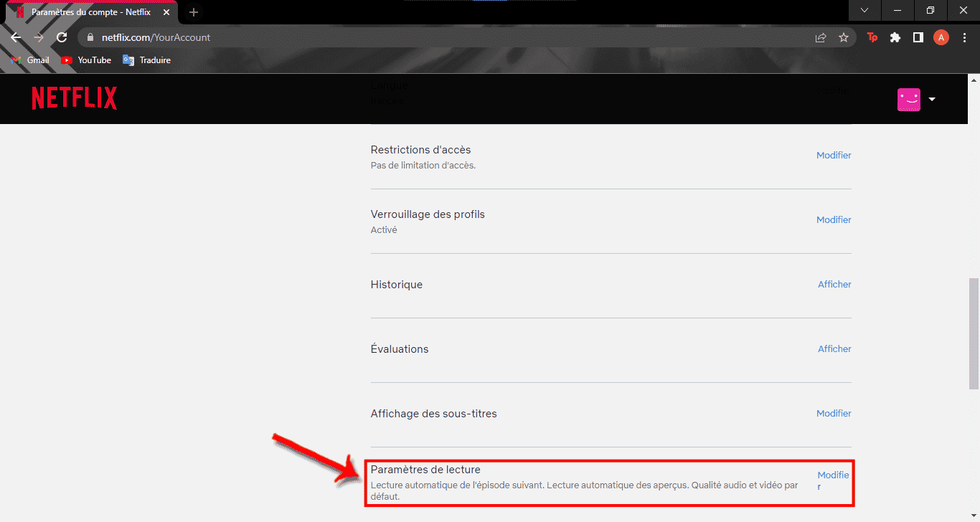980x522 pixels.
Task: Go back with the browser back arrow
Action: tap(16, 37)
